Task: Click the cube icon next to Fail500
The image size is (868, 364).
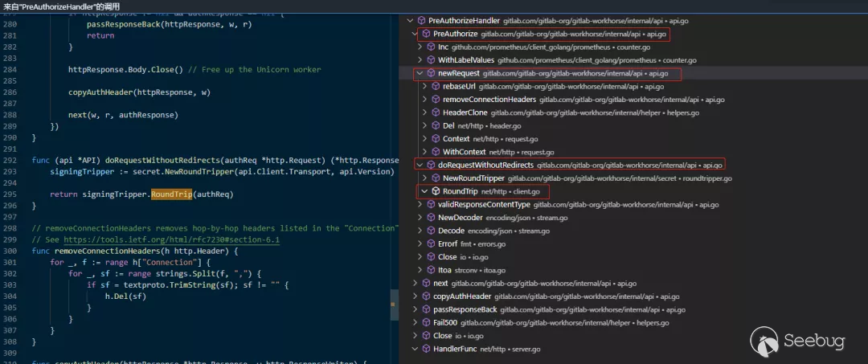Action: [426, 322]
